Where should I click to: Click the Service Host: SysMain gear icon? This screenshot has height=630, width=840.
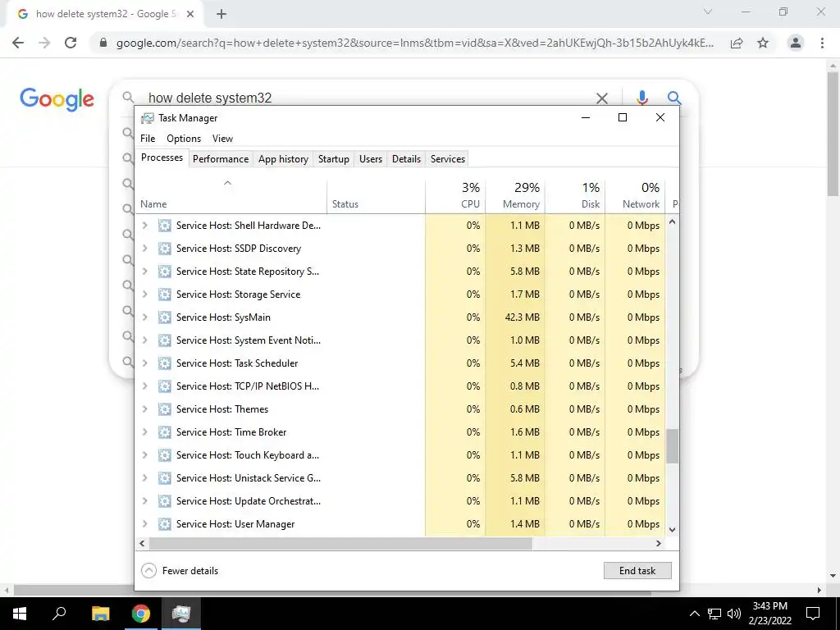[x=164, y=317]
